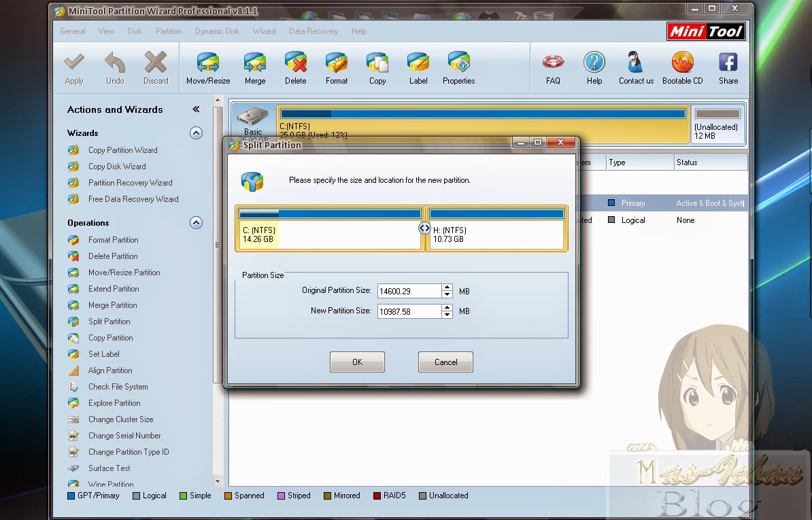Click the Copy toolbar icon

[x=377, y=62]
